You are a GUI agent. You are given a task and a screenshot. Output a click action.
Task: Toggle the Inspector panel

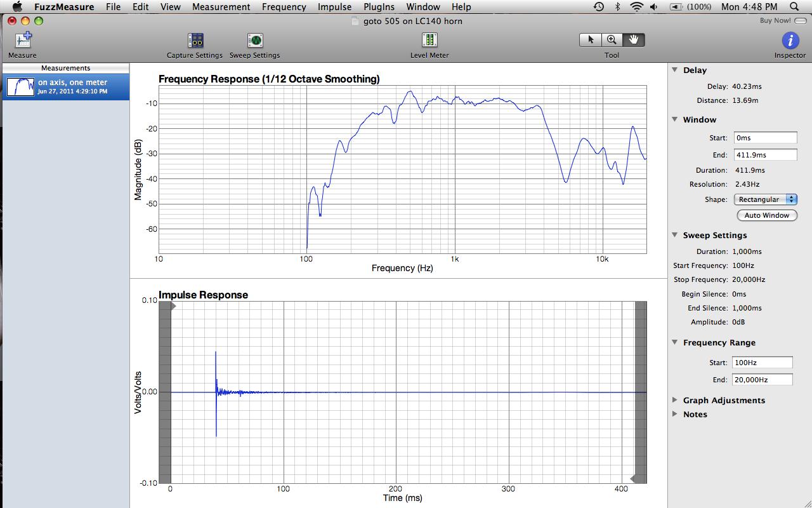click(790, 41)
